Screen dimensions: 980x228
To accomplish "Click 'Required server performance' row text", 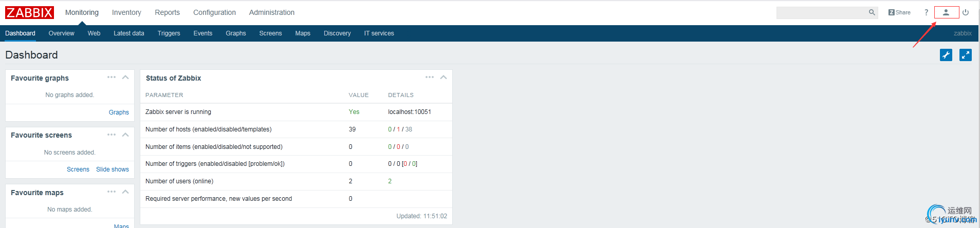I will point(218,199).
